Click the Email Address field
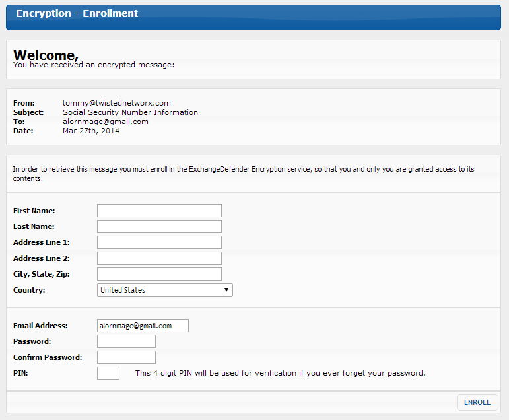Viewport: 509px width, 420px height. click(x=143, y=326)
